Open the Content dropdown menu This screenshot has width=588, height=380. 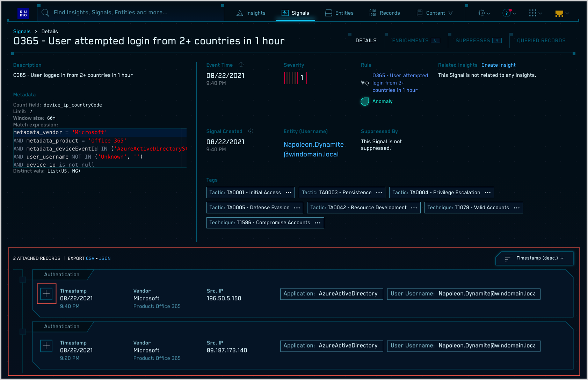(435, 13)
